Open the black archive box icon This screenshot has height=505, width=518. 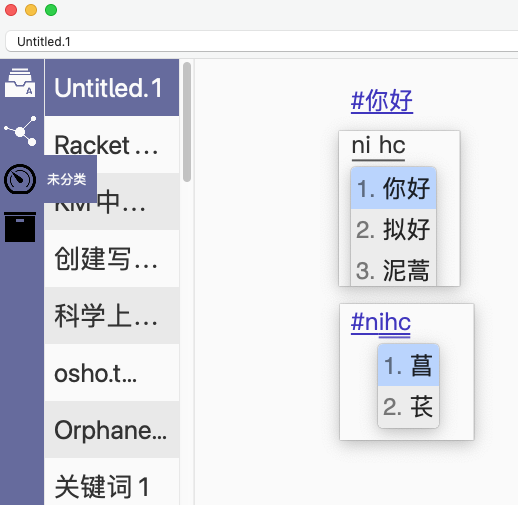[x=20, y=227]
